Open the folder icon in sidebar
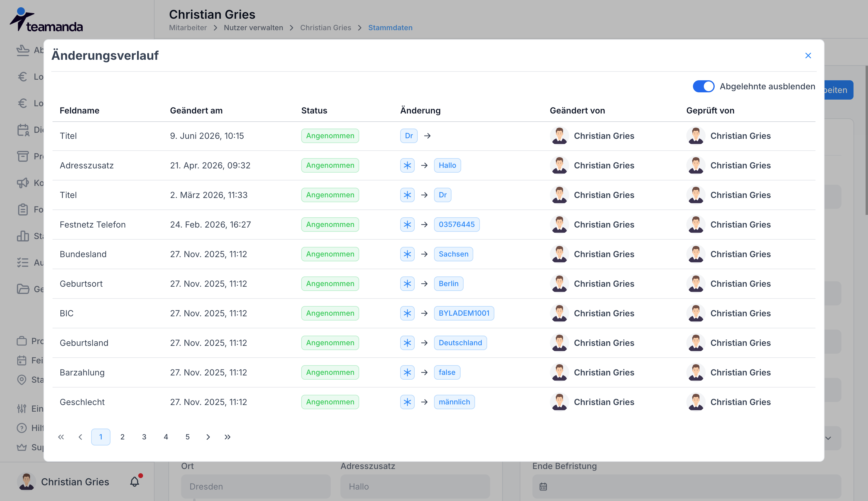The height and width of the screenshot is (501, 868). (23, 289)
